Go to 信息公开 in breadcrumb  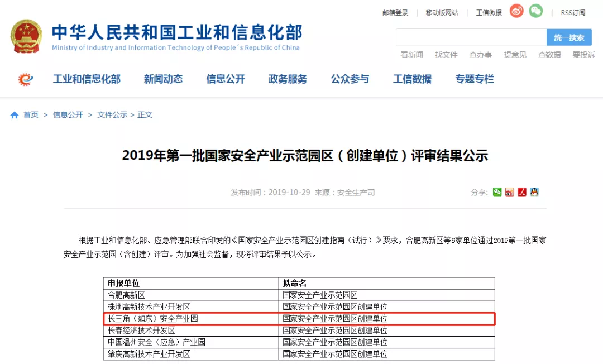68,115
